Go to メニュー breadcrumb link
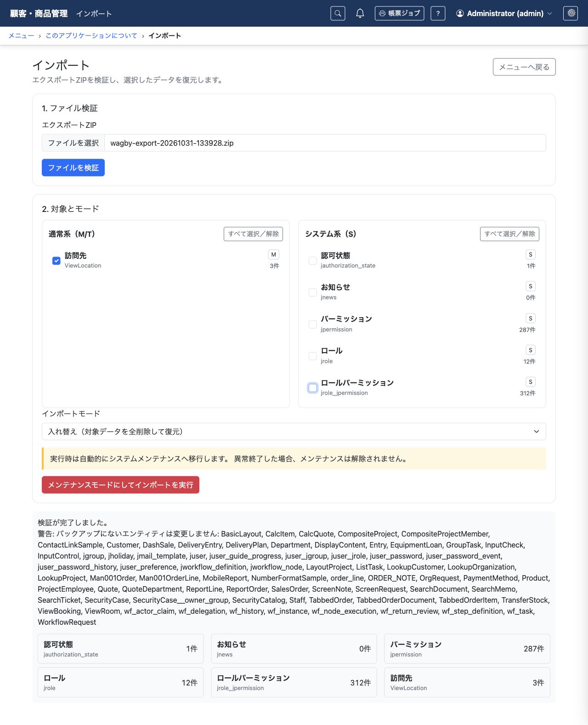The image size is (588, 725). pos(21,35)
